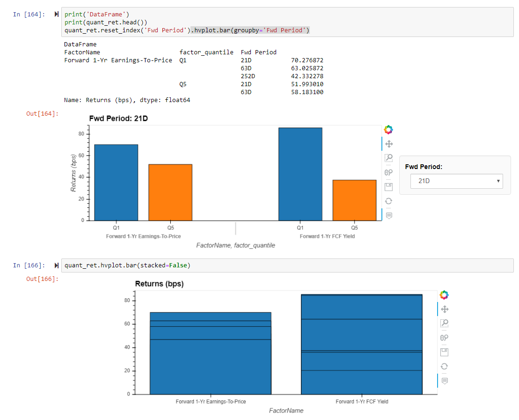519x420 pixels.
Task: Click the Bokeh logo on the Returns (bps) chart
Action: [x=444, y=295]
